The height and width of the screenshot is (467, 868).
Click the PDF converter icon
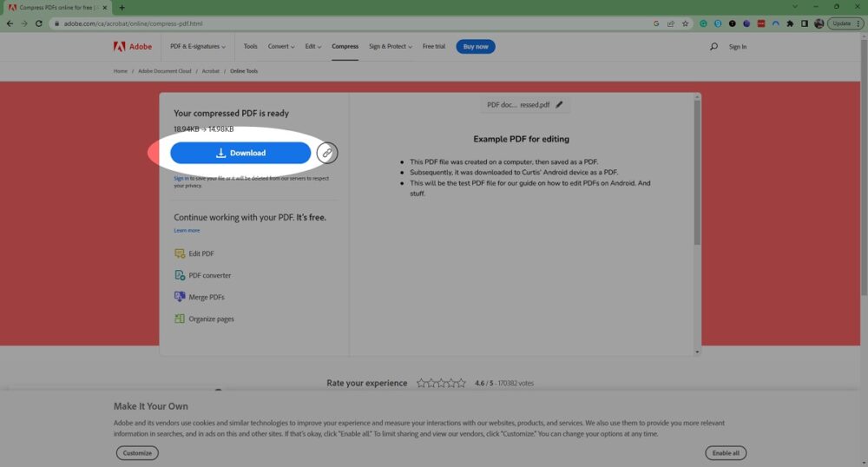click(180, 275)
